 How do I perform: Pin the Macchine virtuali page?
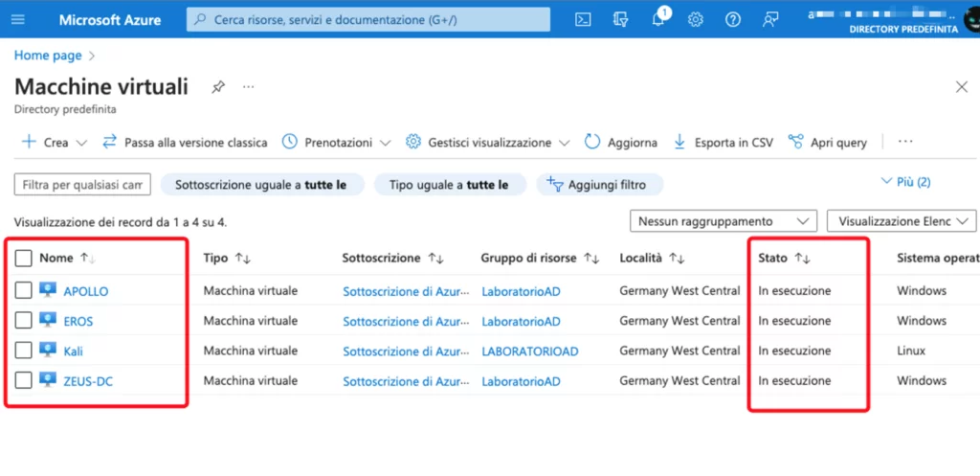point(218,87)
